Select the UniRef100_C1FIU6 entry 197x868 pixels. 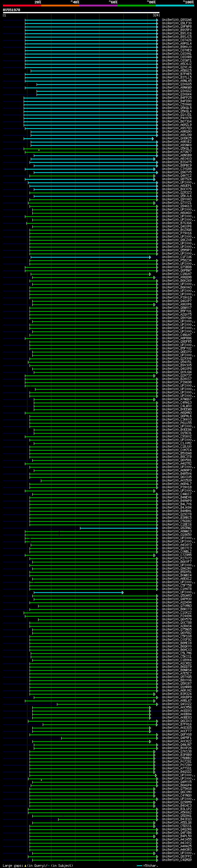point(177,257)
